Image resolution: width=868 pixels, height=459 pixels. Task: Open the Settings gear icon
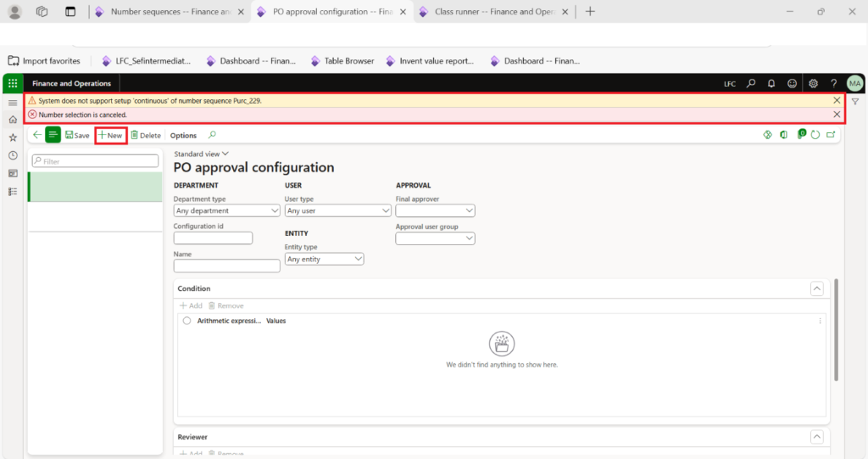click(813, 83)
